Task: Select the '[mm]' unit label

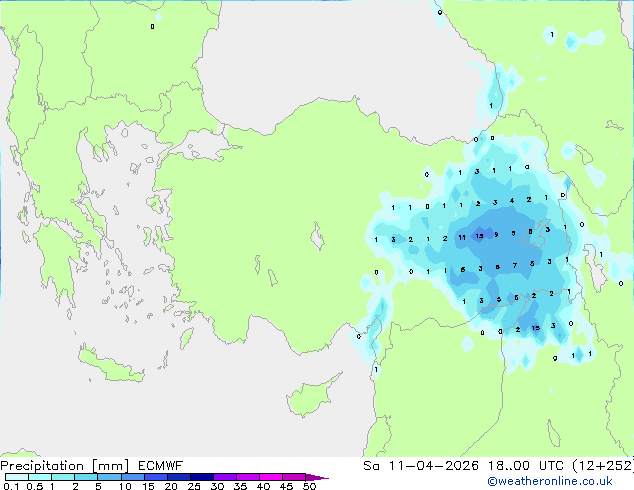Action: [x=110, y=466]
